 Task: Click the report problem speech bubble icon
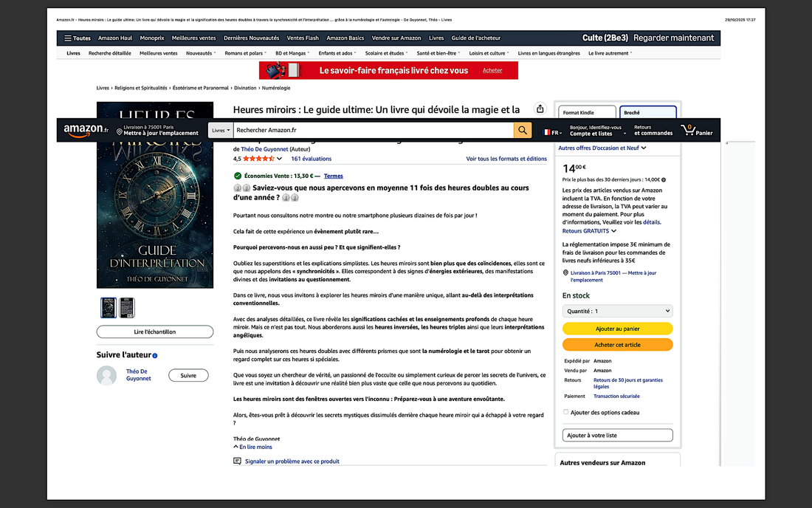pyautogui.click(x=238, y=461)
